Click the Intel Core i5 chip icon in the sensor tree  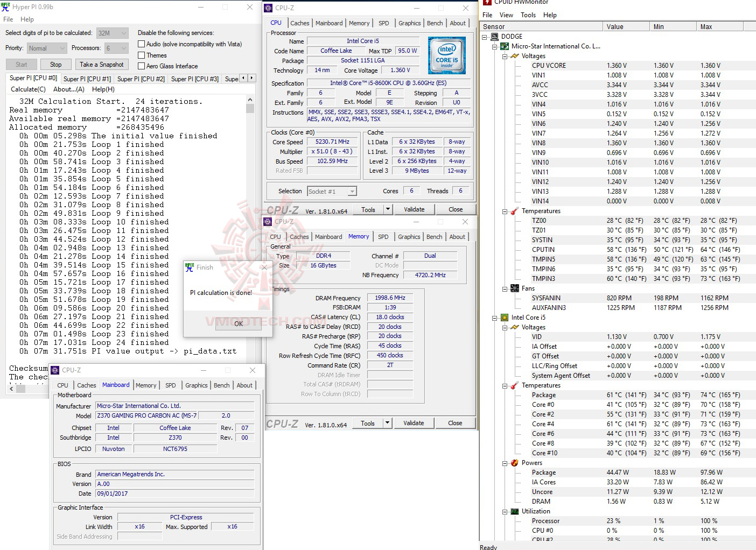pyautogui.click(x=503, y=317)
